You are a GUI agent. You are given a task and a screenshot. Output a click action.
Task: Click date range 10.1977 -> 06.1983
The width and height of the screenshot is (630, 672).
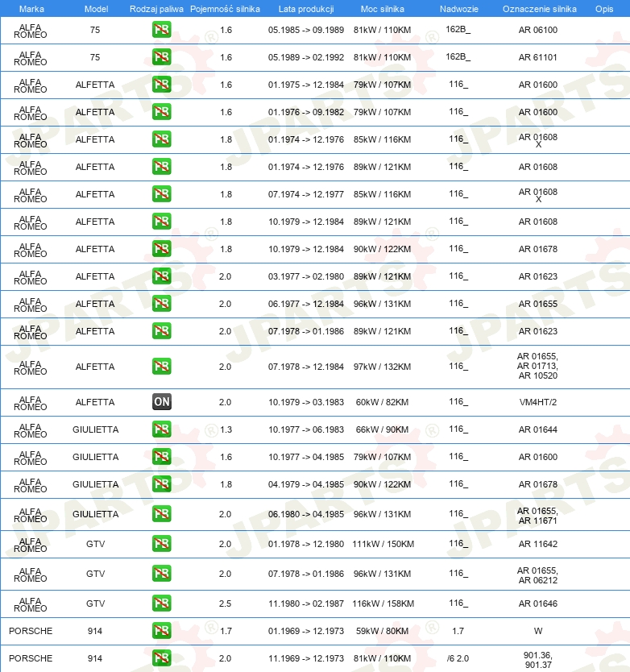point(306,429)
